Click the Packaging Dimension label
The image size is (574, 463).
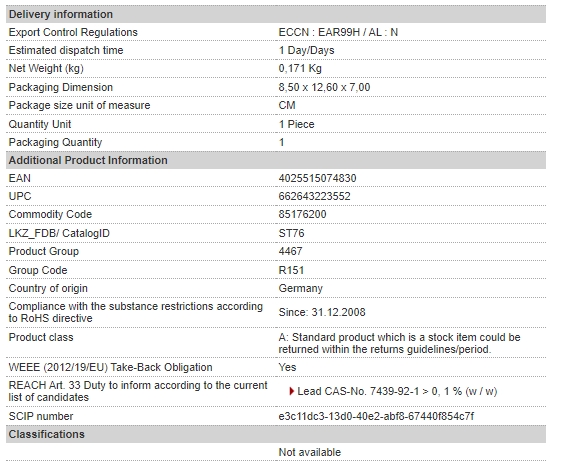click(61, 87)
